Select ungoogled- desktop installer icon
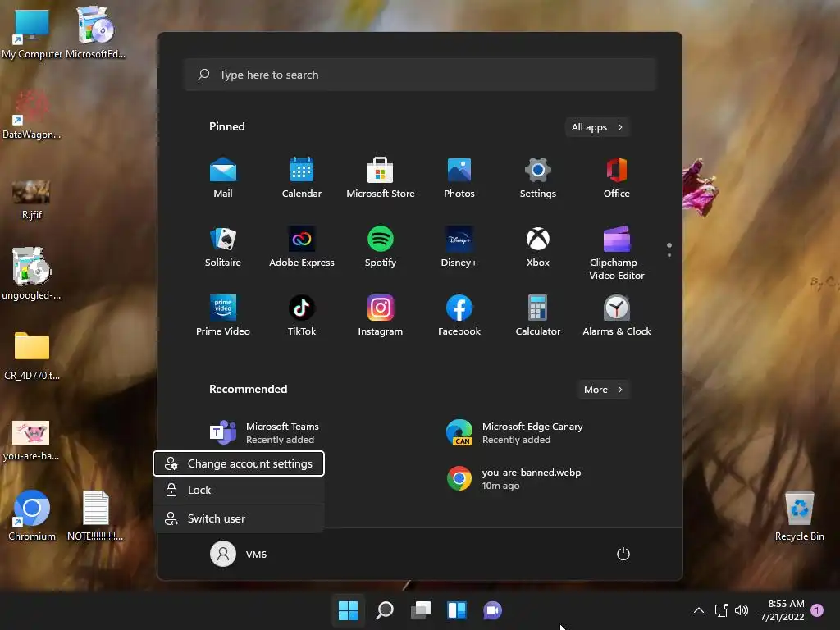 (x=32, y=273)
